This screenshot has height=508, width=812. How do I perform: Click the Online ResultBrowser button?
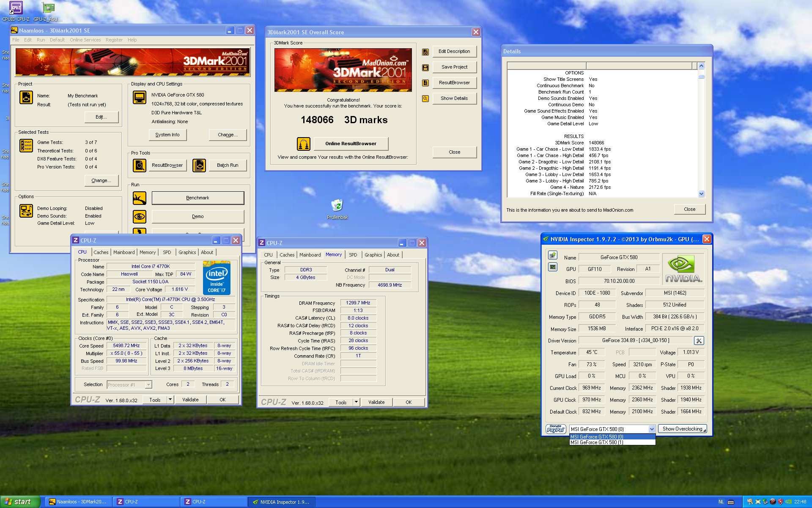[x=351, y=144]
